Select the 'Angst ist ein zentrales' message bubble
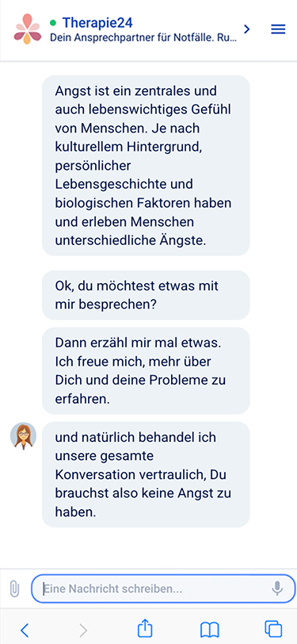This screenshot has width=297, height=644. pyautogui.click(x=146, y=166)
